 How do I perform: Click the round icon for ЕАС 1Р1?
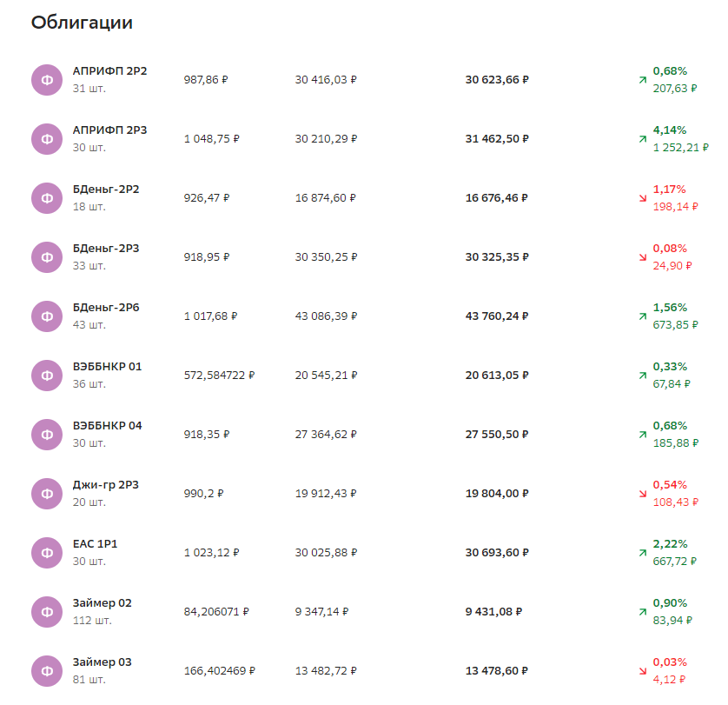(47, 553)
